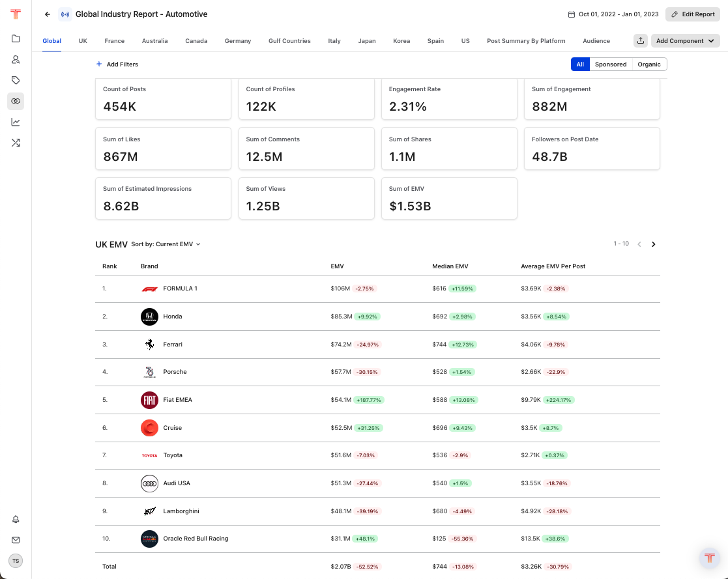Open the tag icon in the sidebar
Viewport: 728px width, 579px height.
tap(16, 80)
